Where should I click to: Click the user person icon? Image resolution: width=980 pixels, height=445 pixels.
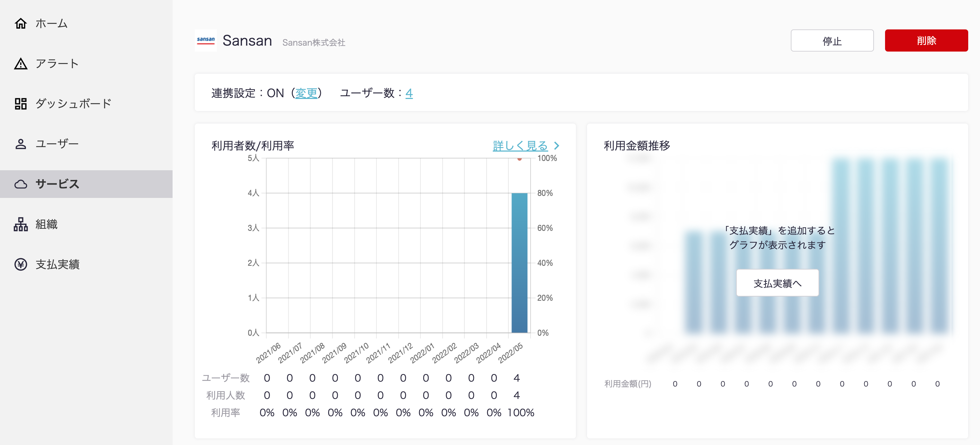[x=20, y=144]
